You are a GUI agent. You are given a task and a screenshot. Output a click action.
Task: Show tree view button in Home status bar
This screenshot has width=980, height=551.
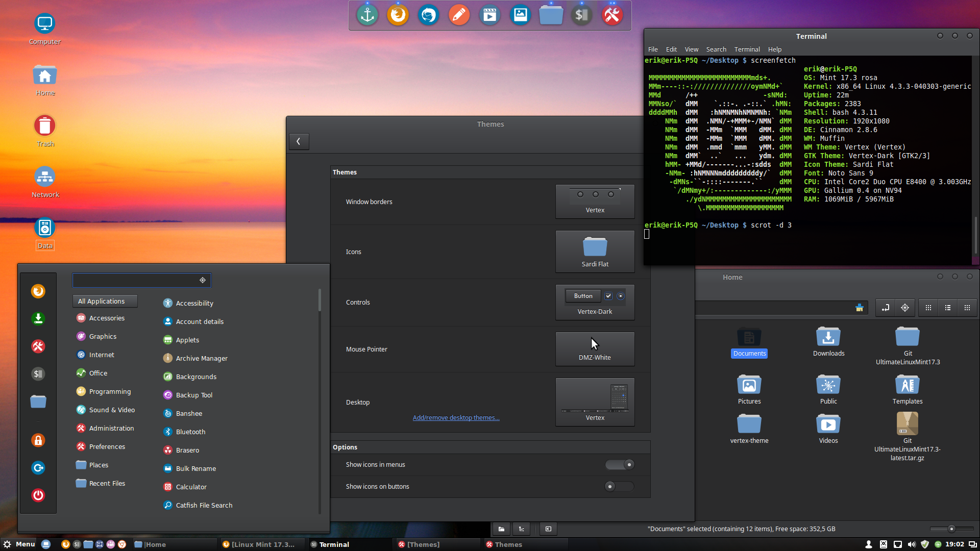(x=522, y=529)
